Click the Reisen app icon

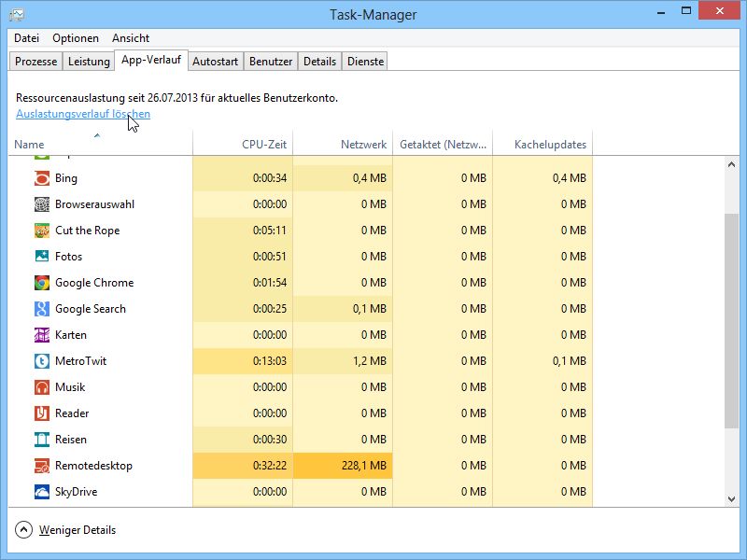click(42, 440)
